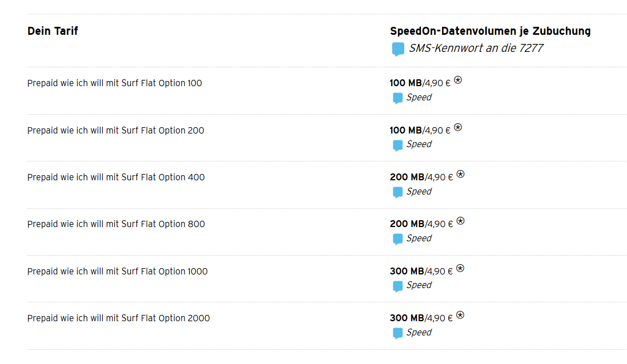Select "Prepaid wie ich will mit Surf Flat Option 400"
627x364 pixels.
pyautogui.click(x=116, y=177)
